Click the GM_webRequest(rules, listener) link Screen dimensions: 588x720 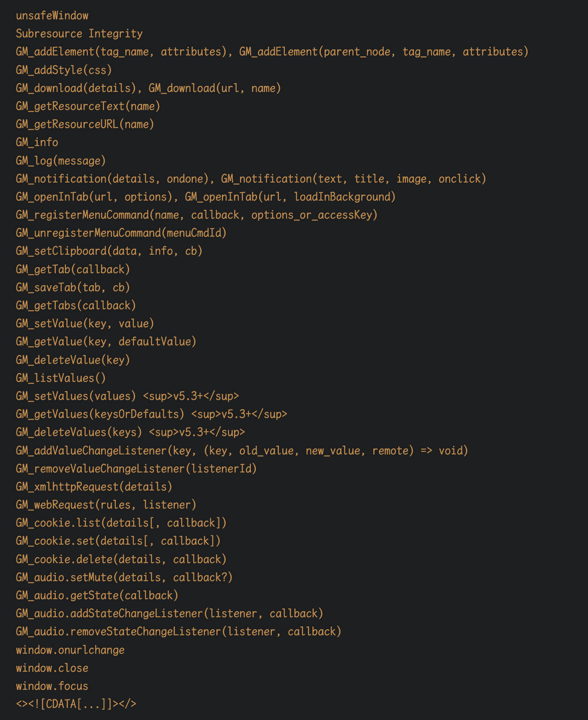(106, 505)
